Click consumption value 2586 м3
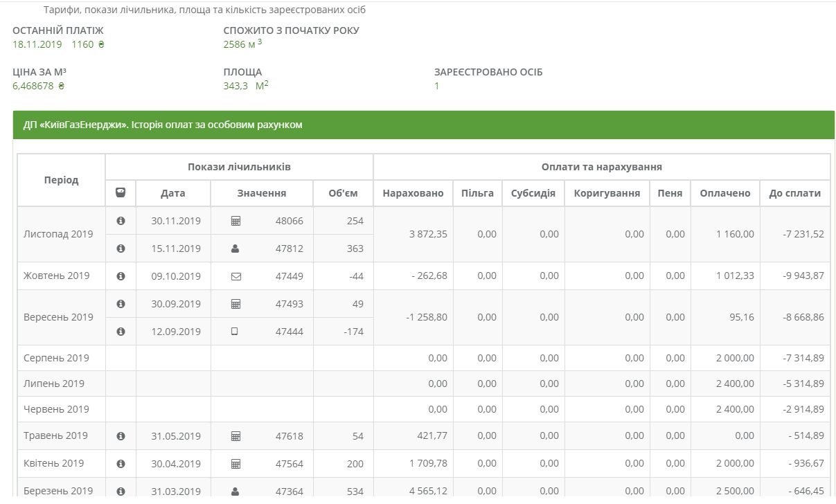 [242, 44]
